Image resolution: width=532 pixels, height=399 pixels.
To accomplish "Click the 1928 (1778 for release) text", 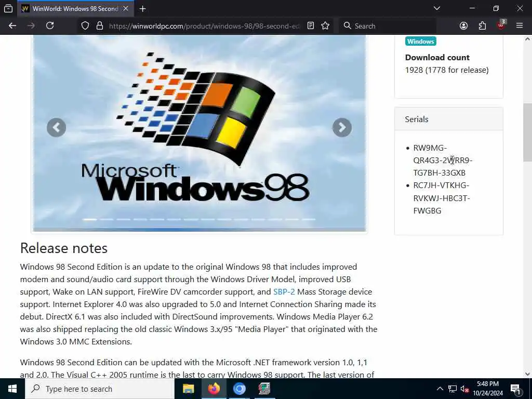I will tap(447, 70).
